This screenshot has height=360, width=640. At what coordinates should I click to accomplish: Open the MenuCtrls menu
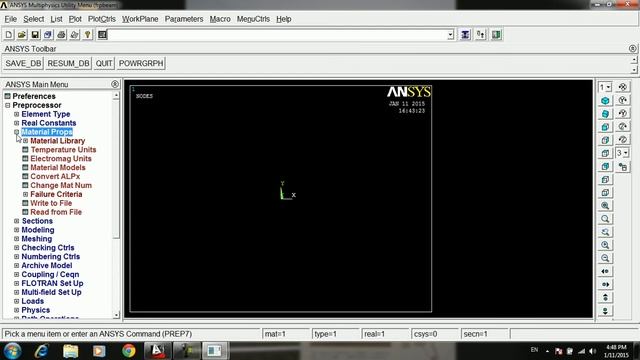tap(253, 19)
